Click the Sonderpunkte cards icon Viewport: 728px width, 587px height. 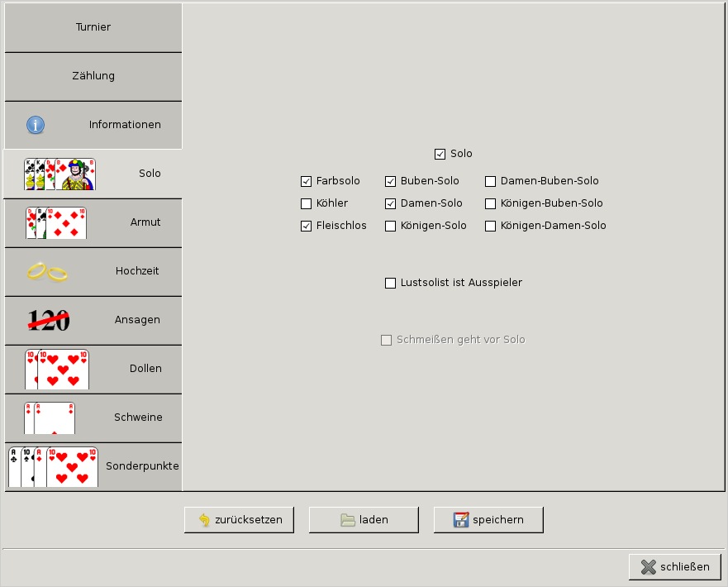[x=53, y=466]
